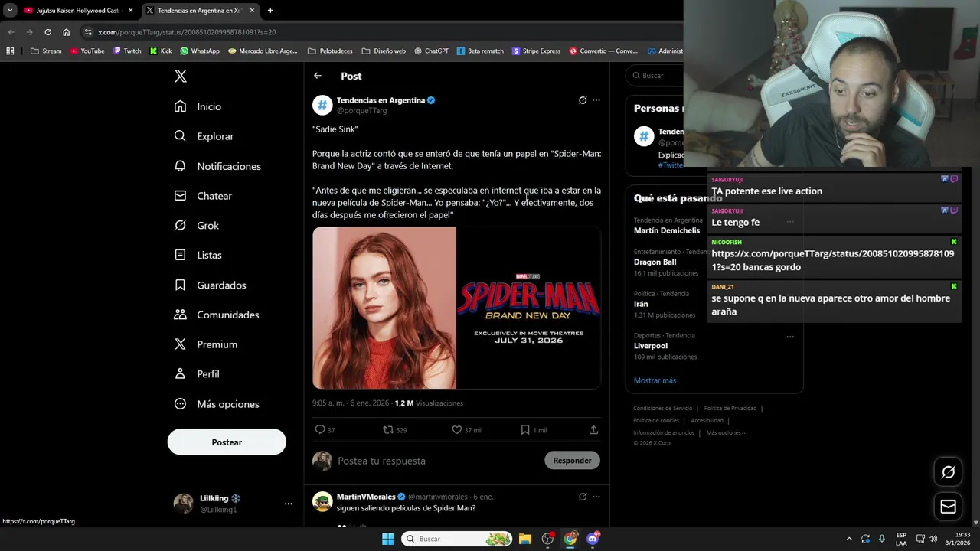Open account menu dots next to Liilkiing

point(289,504)
